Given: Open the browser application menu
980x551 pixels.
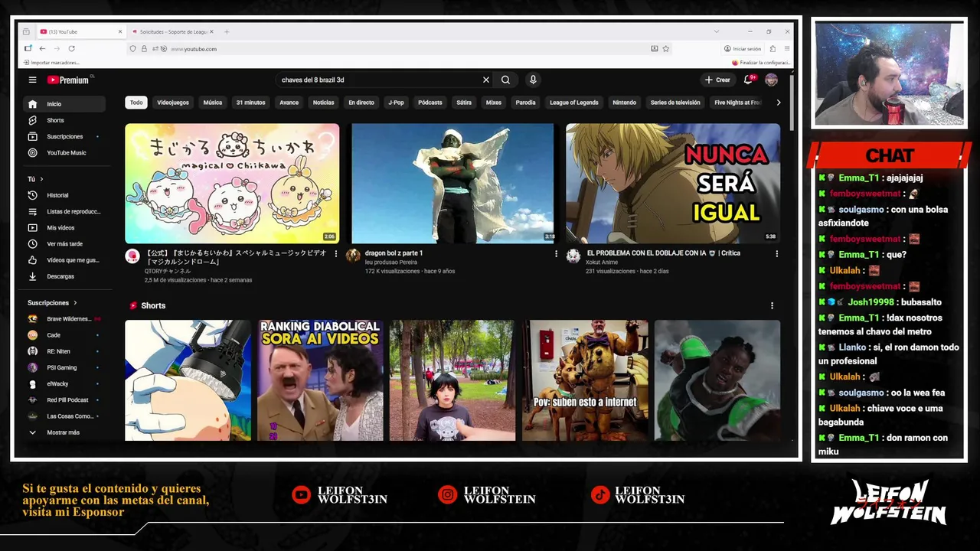Looking at the screenshot, I should tap(786, 48).
